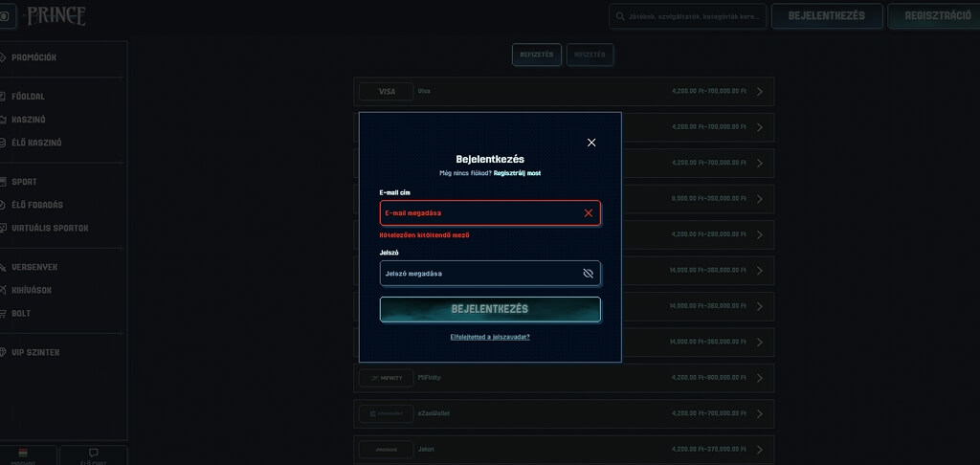Image resolution: width=980 pixels, height=465 pixels.
Task: Expand the Jeton row chevron
Action: pyautogui.click(x=759, y=450)
